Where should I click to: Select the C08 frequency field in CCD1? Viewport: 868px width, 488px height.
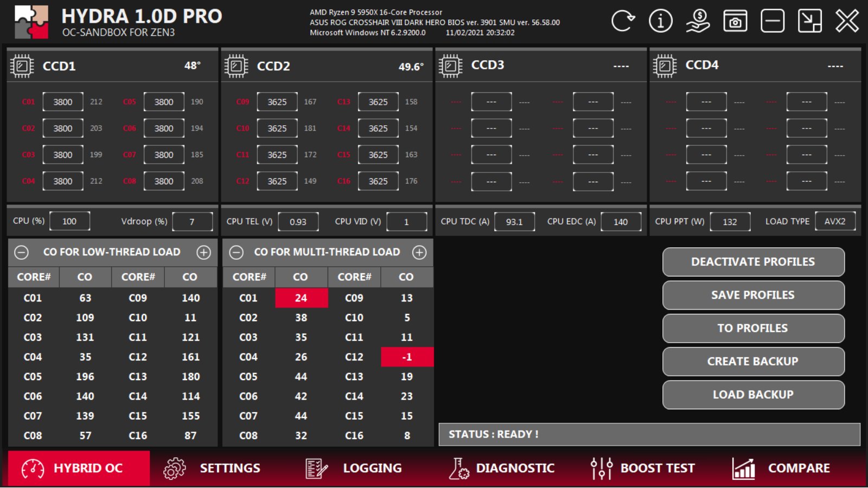click(x=164, y=181)
